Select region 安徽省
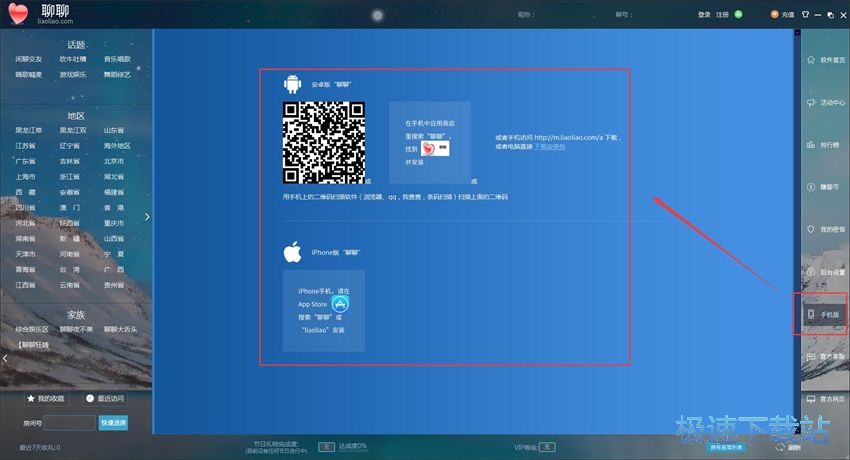850x460 pixels. pyautogui.click(x=69, y=192)
